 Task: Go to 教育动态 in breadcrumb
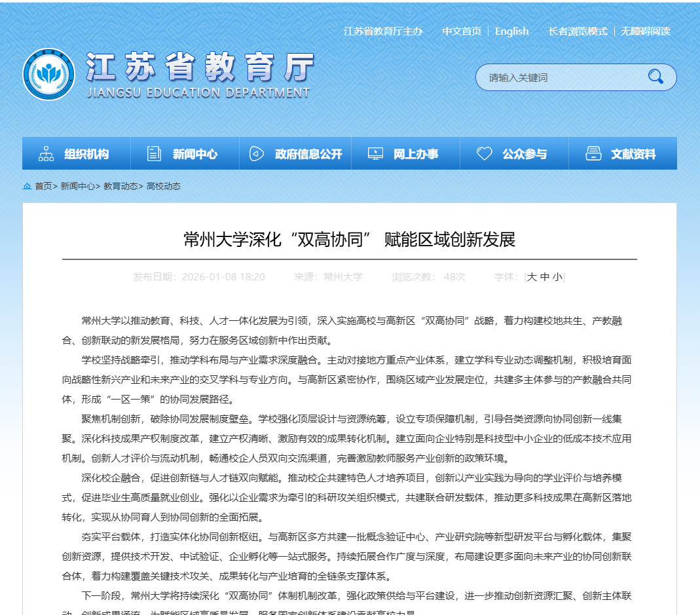[120, 187]
